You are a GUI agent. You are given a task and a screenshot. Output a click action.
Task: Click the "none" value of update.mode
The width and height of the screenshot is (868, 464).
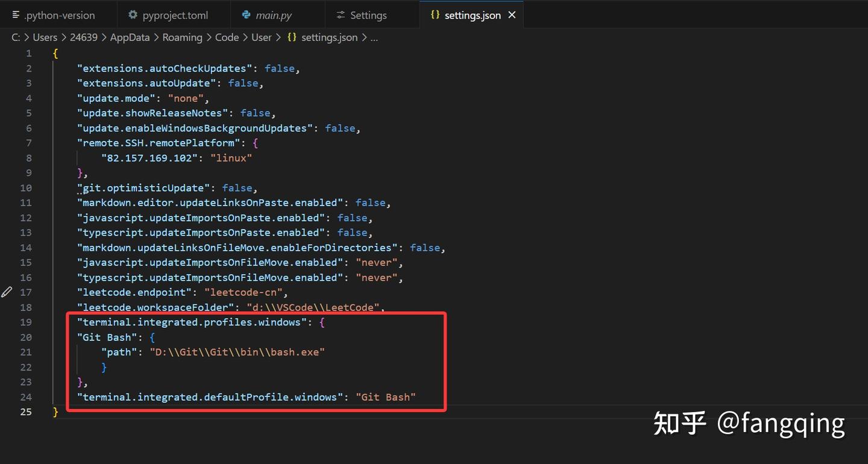(186, 98)
